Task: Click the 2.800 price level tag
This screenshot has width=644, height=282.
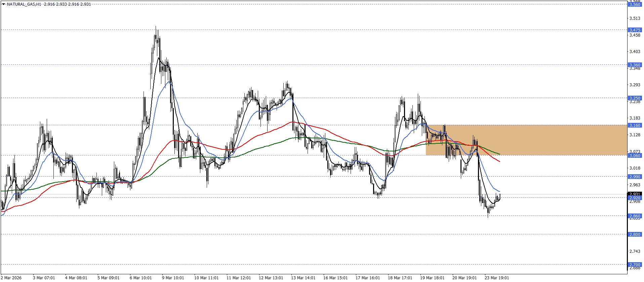Action: click(635, 234)
